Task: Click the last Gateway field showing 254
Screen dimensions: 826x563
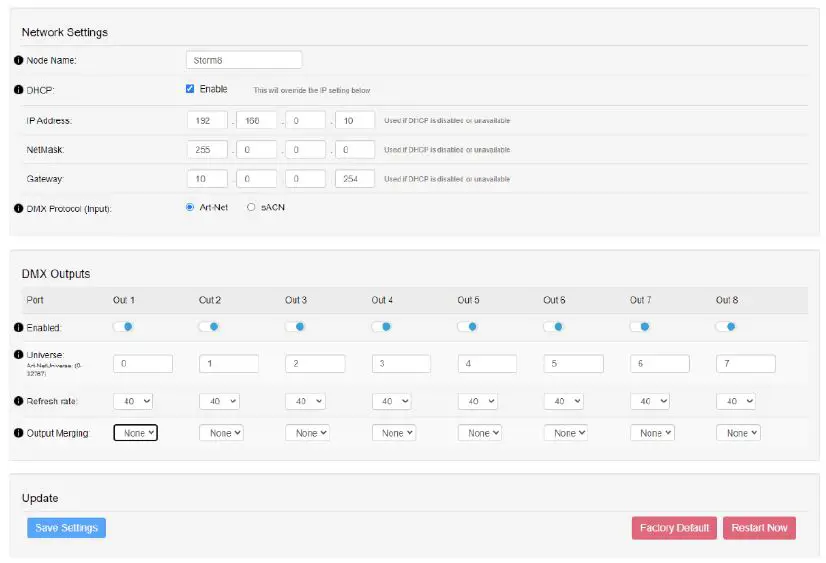Action: point(355,179)
